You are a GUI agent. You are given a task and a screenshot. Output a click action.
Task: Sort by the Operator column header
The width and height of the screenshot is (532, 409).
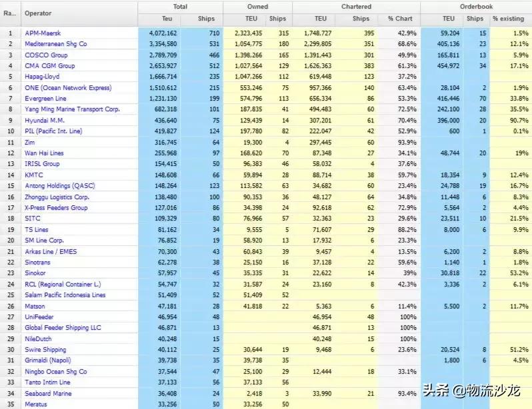[79, 13]
